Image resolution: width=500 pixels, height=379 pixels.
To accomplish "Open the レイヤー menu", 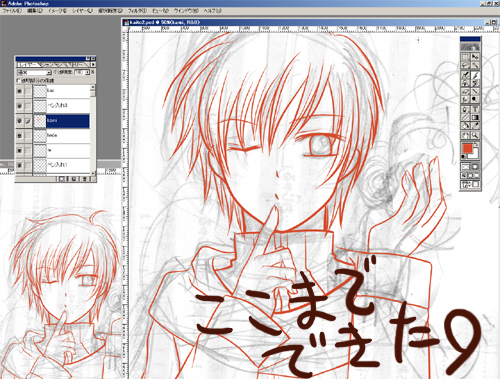I will [x=83, y=11].
